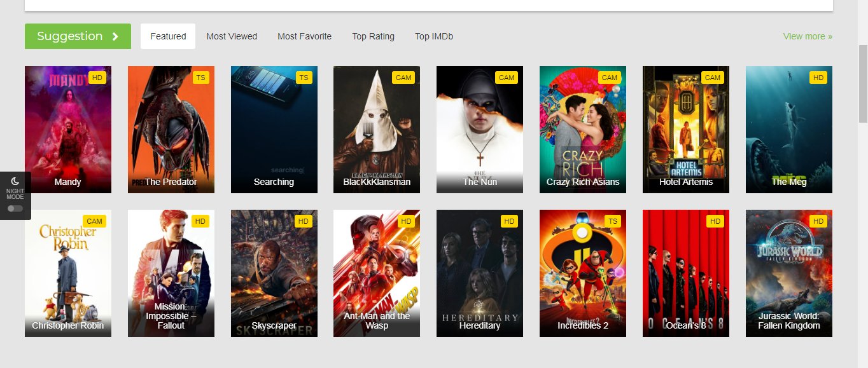Image resolution: width=868 pixels, height=368 pixels.
Task: Open the Hereditary movie poster
Action: pos(480,273)
